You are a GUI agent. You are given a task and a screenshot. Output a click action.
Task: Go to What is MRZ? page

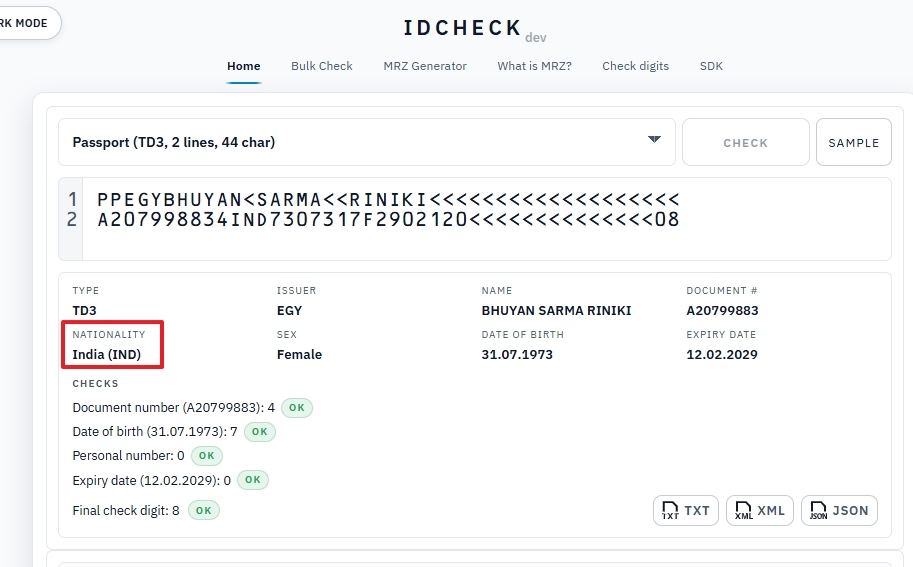point(534,66)
